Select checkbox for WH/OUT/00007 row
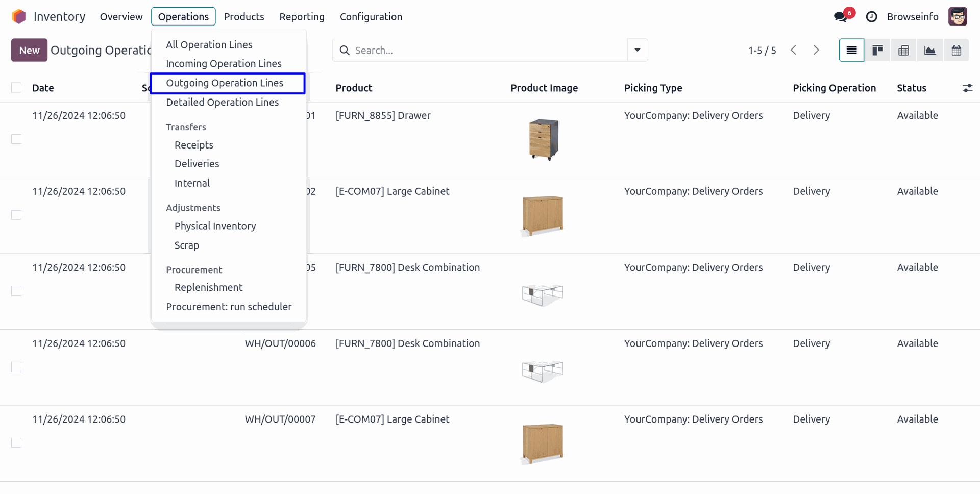Viewport: 980px width, 494px height. tap(16, 443)
